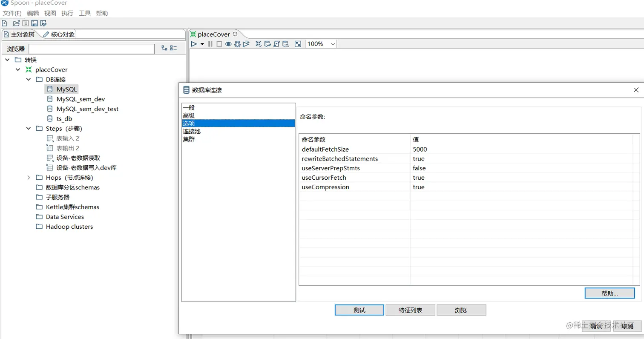Switch to the 核心对象 tab
The width and height of the screenshot is (644, 339).
(59, 34)
